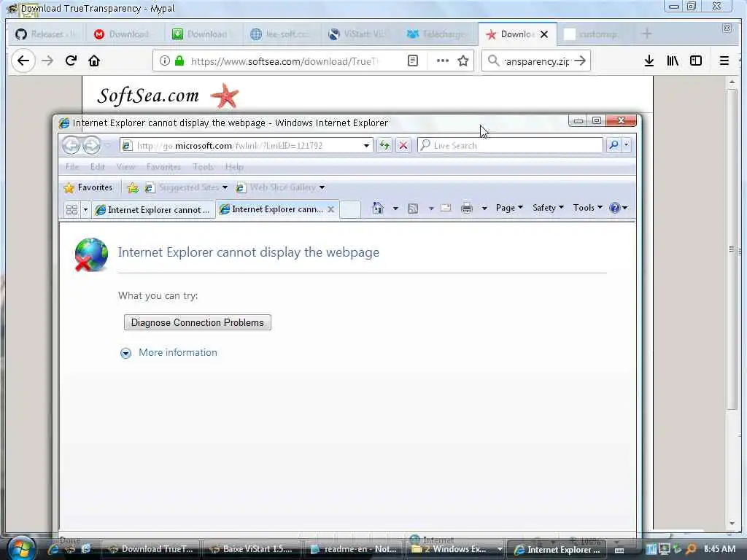Open the Internet Explorer address bar dropdown
The image size is (747, 560).
[x=366, y=145]
